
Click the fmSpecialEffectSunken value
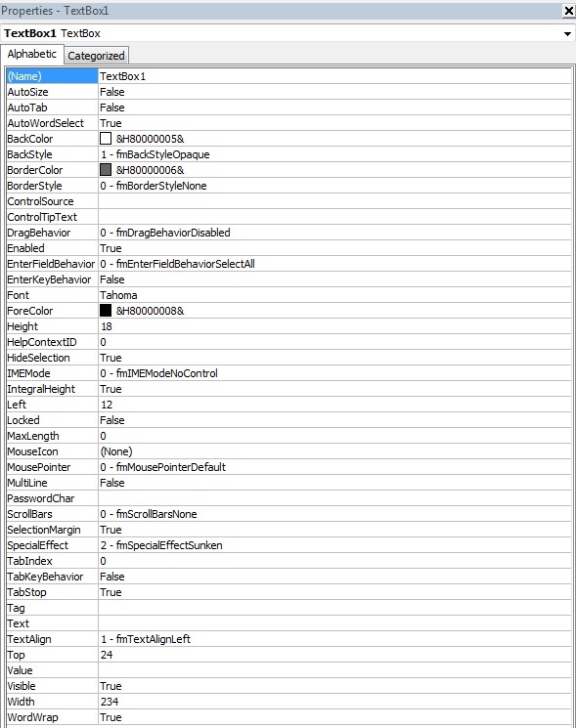(334, 545)
